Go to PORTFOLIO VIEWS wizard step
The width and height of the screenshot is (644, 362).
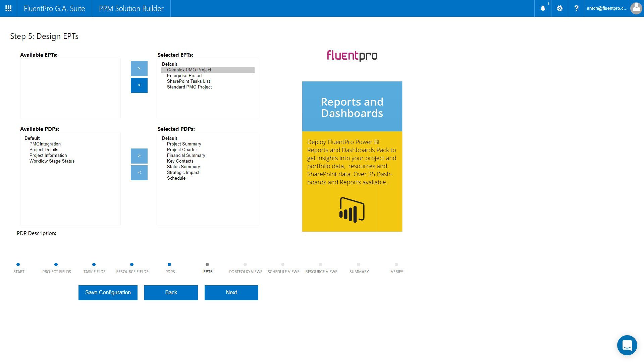(x=246, y=268)
